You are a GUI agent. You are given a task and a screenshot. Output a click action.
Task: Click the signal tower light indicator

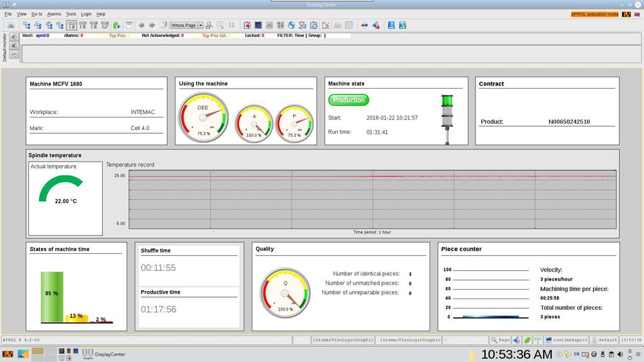447,119
